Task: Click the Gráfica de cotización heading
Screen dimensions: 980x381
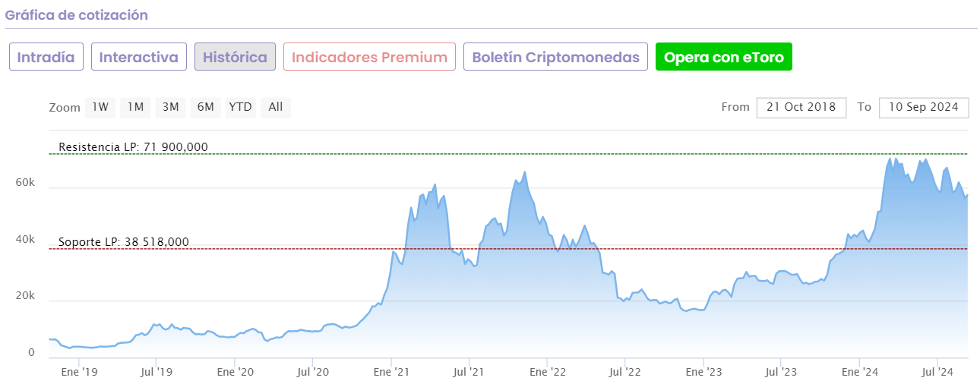Action: [77, 14]
